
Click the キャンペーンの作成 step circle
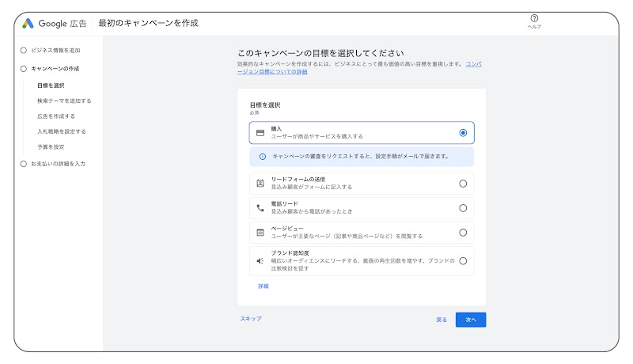click(24, 69)
